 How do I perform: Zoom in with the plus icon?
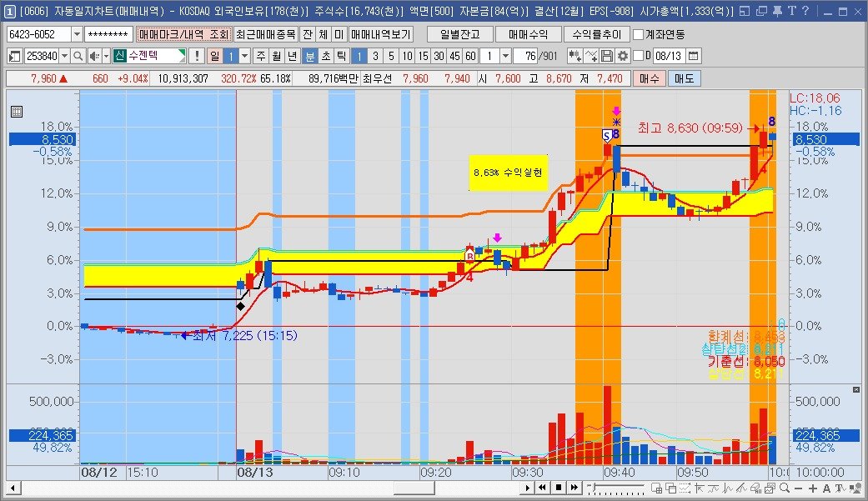(813, 488)
